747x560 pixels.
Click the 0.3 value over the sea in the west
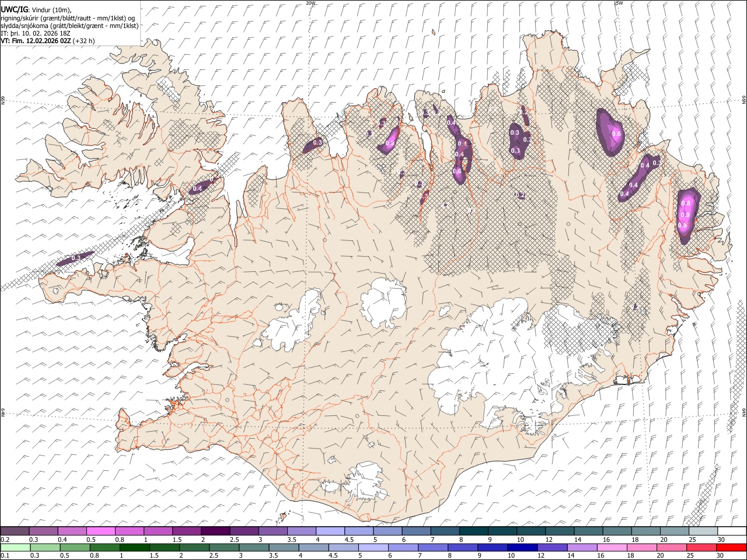coord(76,258)
